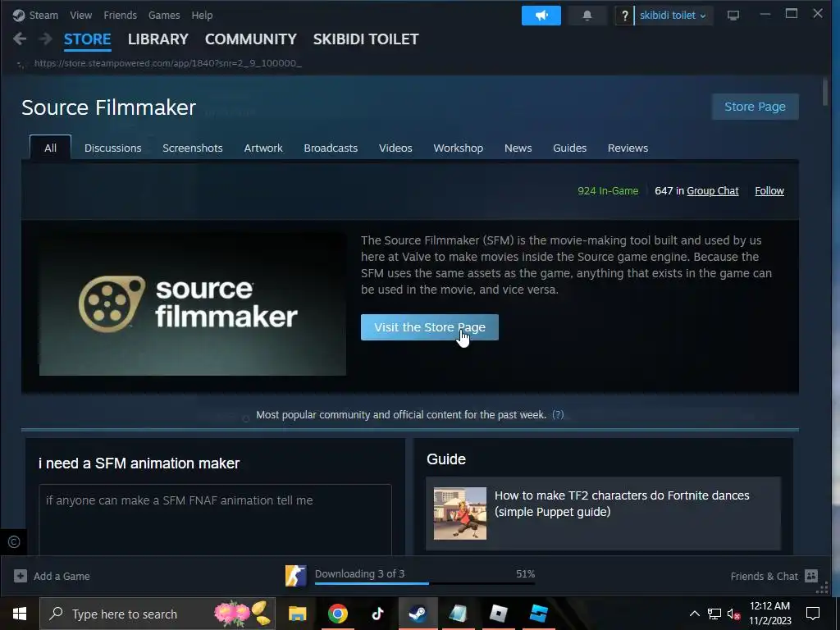Show hidden tray icons chevron
This screenshot has height=630, width=840.
(x=694, y=614)
